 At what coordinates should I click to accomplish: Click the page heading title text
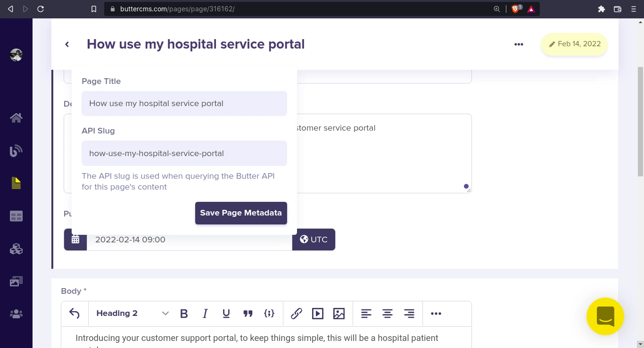[x=196, y=44]
